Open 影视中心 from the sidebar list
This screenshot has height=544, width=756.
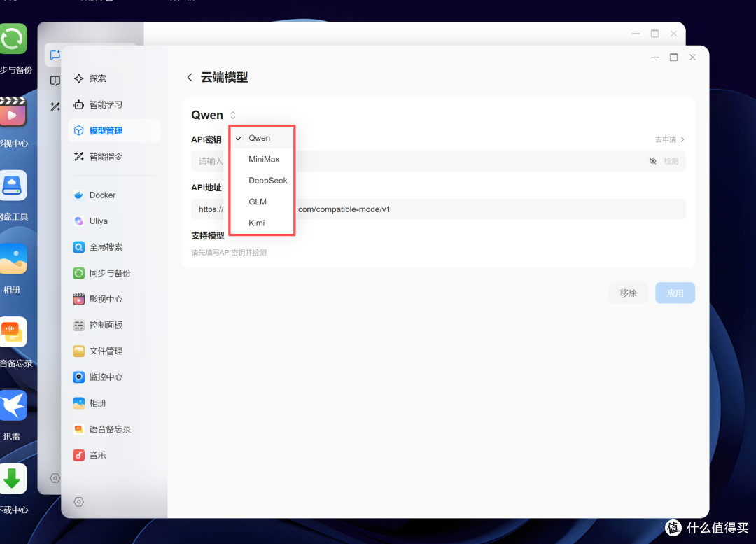tap(114, 299)
